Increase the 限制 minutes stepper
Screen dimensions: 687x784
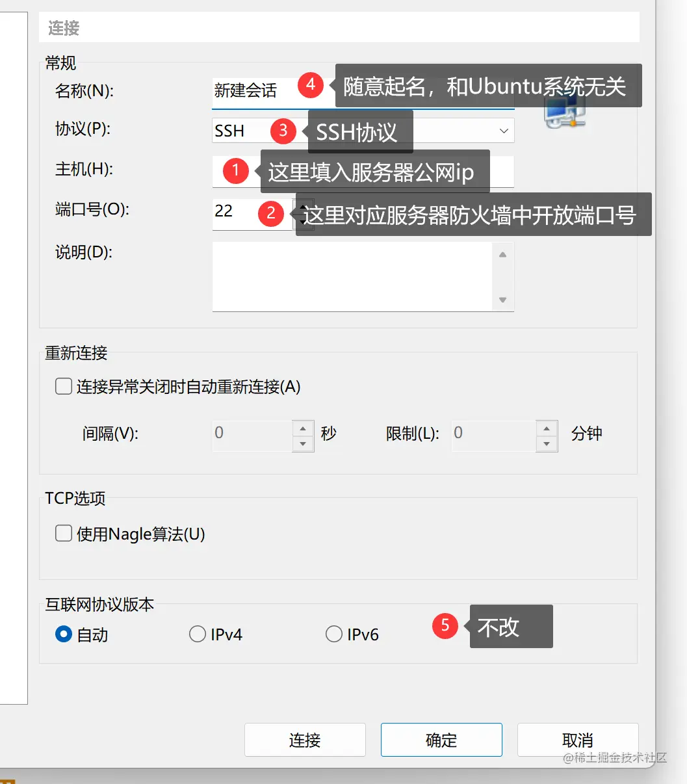click(547, 428)
